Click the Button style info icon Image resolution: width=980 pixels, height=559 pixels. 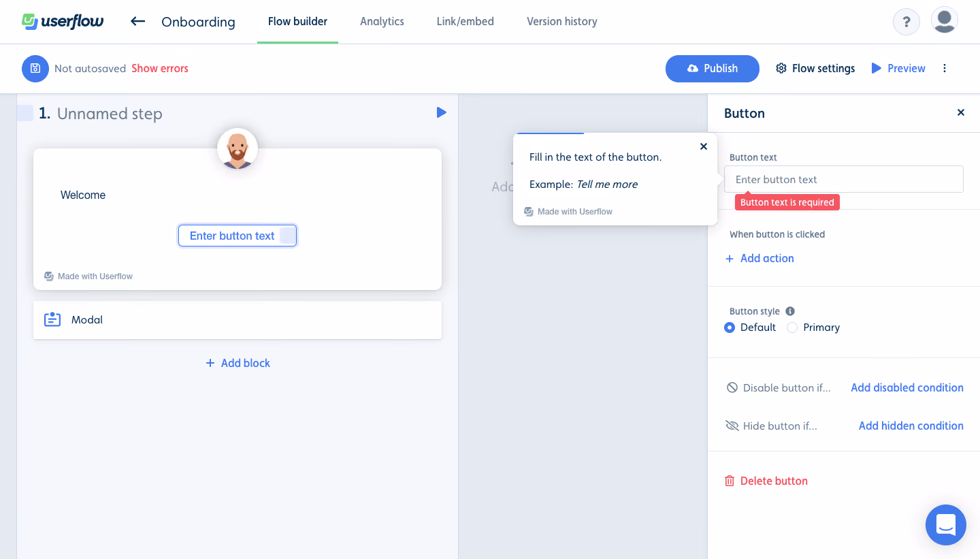point(790,311)
